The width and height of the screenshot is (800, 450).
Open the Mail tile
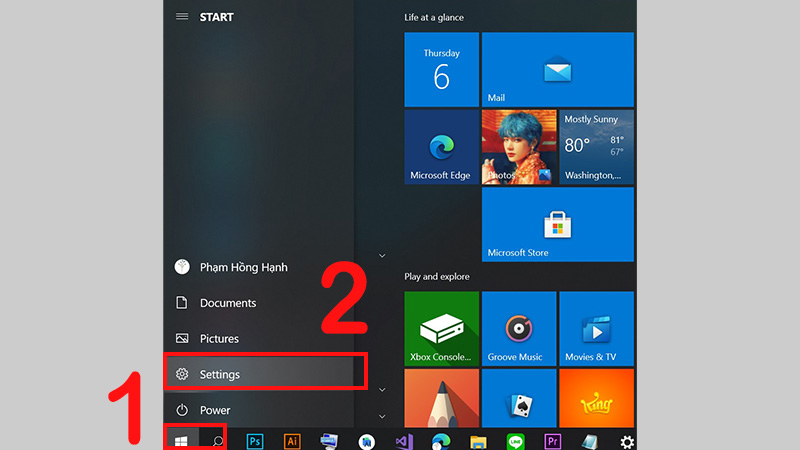pyautogui.click(x=558, y=69)
